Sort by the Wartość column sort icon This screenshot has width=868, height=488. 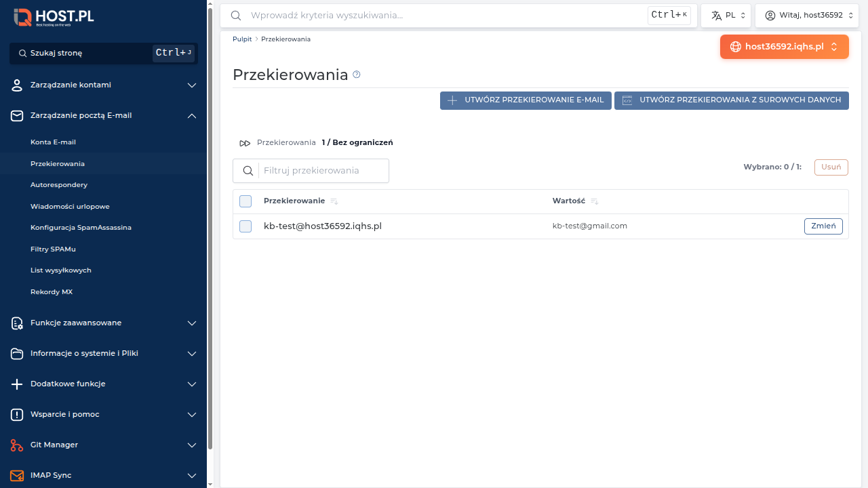[x=595, y=201]
